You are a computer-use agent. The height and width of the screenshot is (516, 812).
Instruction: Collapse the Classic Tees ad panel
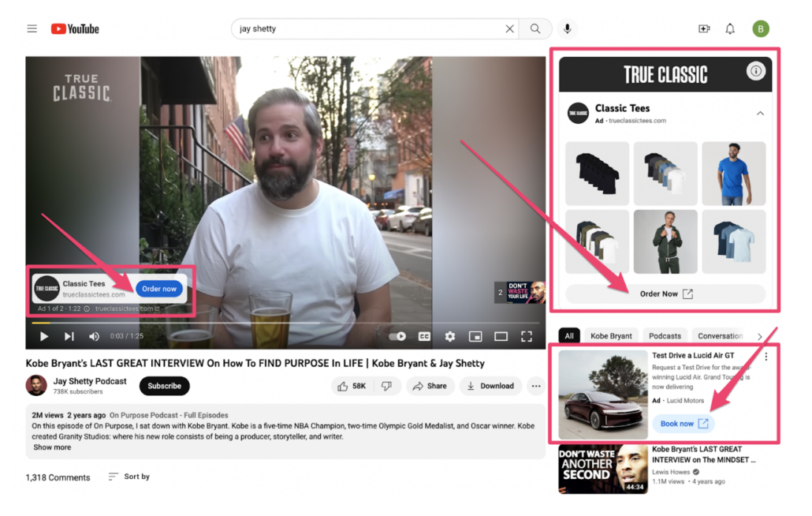click(760, 114)
